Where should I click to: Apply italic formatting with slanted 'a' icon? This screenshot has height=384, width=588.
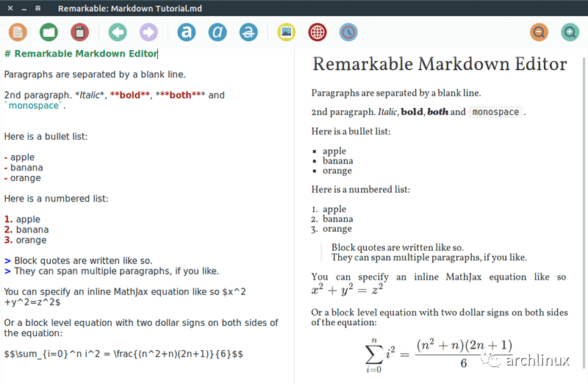click(218, 32)
